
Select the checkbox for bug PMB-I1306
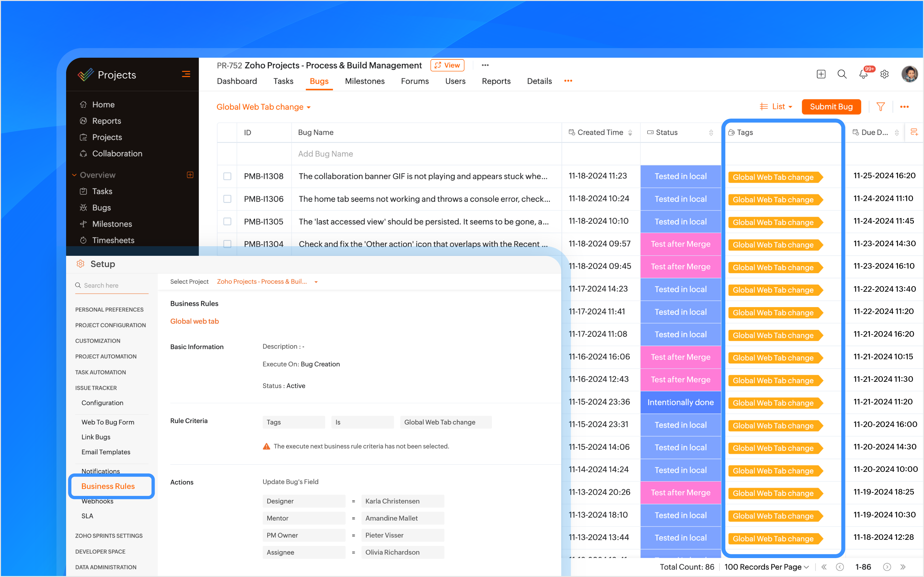[x=227, y=199]
